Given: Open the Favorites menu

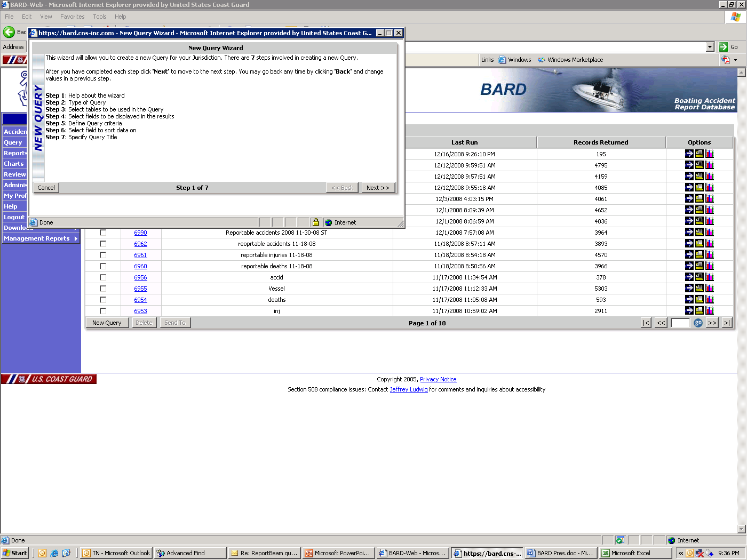Looking at the screenshot, I should 72,17.
